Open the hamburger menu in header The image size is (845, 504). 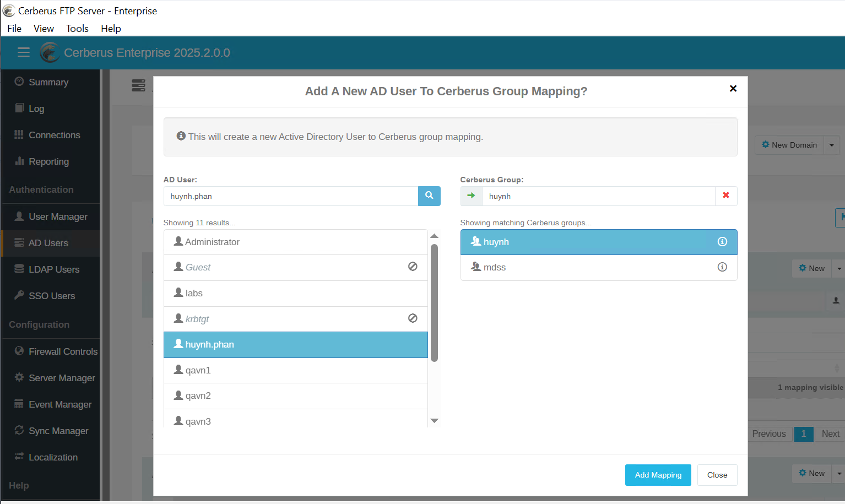click(23, 52)
